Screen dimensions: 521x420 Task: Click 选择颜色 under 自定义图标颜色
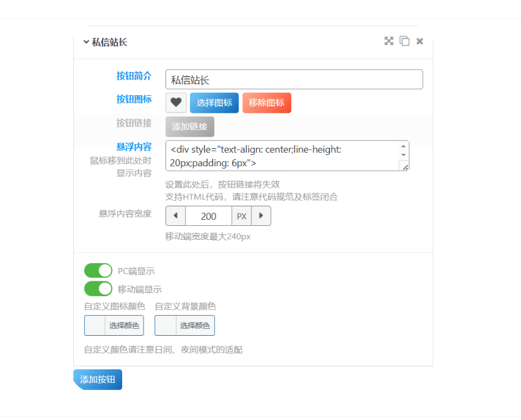124,325
